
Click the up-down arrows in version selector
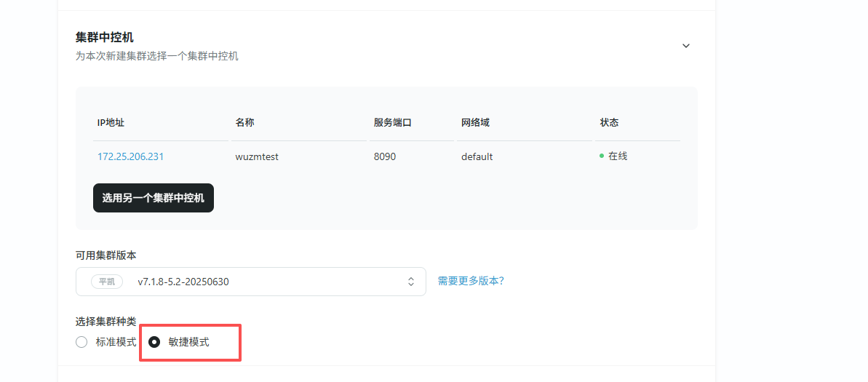tap(411, 282)
